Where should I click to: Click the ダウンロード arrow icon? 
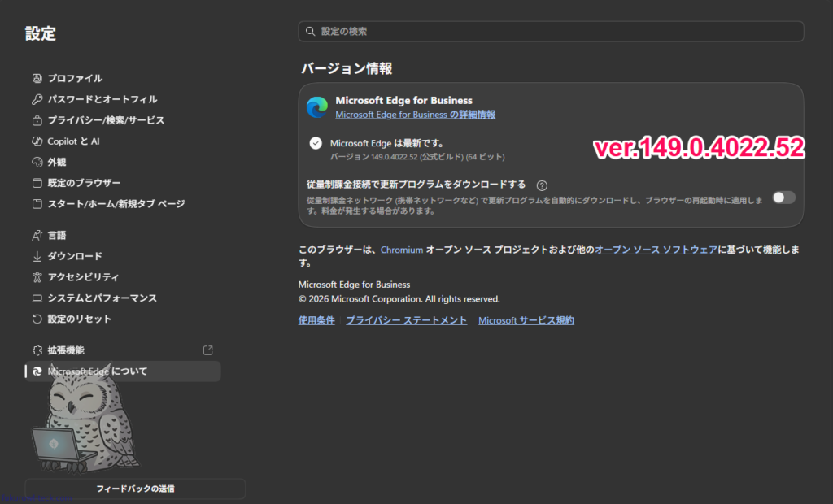(x=37, y=257)
